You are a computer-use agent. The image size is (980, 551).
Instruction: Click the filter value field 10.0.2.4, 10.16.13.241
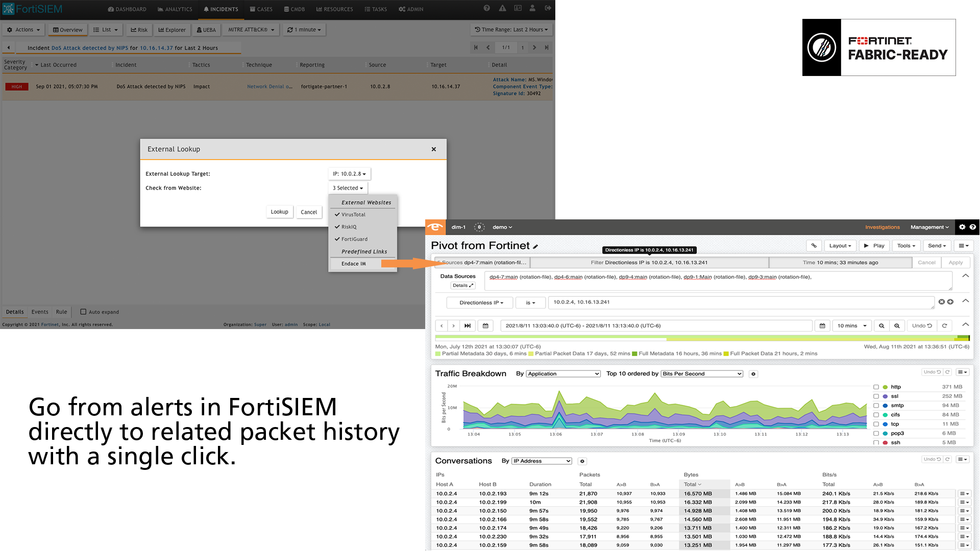(741, 303)
